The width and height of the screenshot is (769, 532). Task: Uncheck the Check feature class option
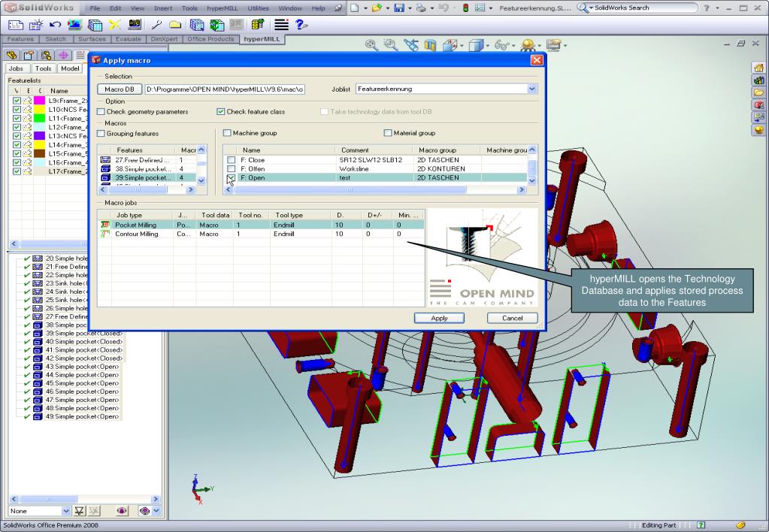pyautogui.click(x=221, y=112)
